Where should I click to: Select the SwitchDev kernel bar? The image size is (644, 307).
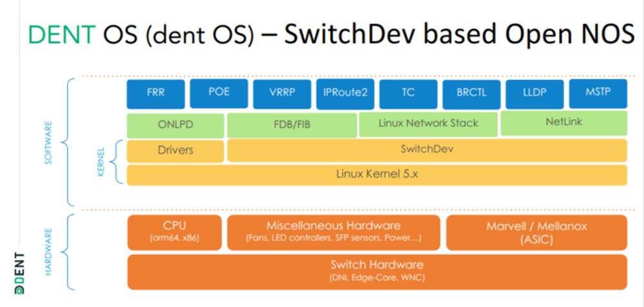click(x=426, y=151)
